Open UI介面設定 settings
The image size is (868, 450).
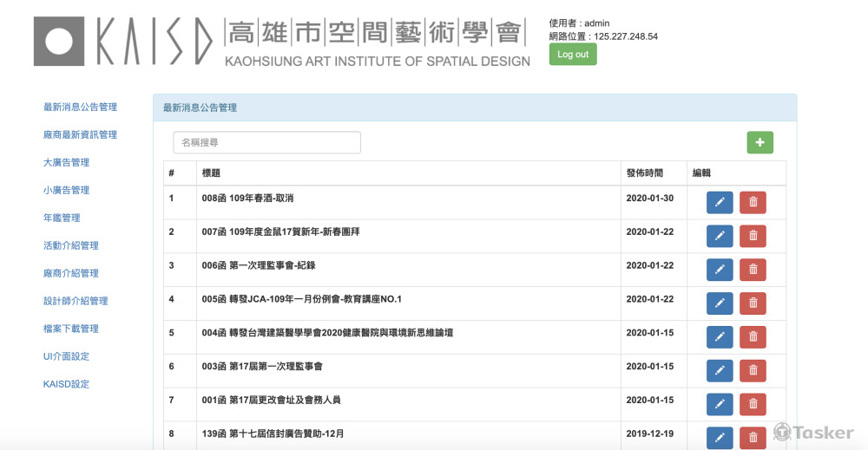[66, 357]
